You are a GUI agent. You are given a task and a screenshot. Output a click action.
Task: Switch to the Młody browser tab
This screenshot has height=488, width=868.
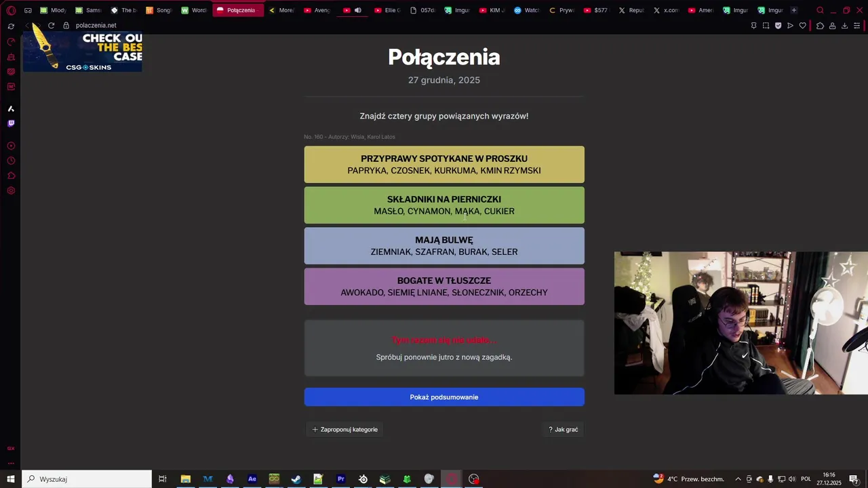54,10
